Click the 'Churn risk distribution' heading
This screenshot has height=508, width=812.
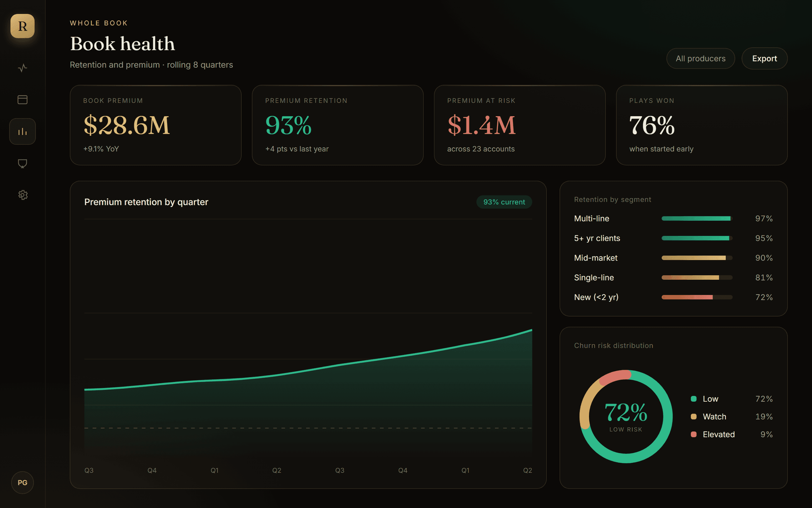613,345
